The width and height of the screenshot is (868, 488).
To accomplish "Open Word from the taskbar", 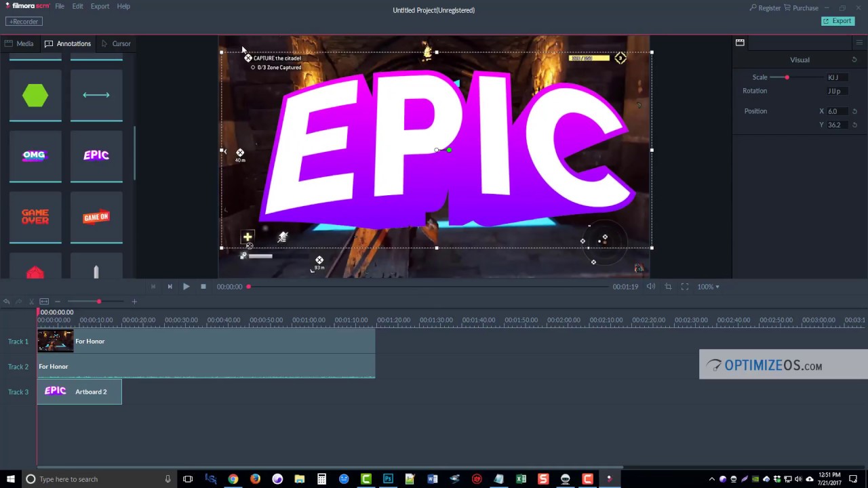I will pyautogui.click(x=433, y=479).
